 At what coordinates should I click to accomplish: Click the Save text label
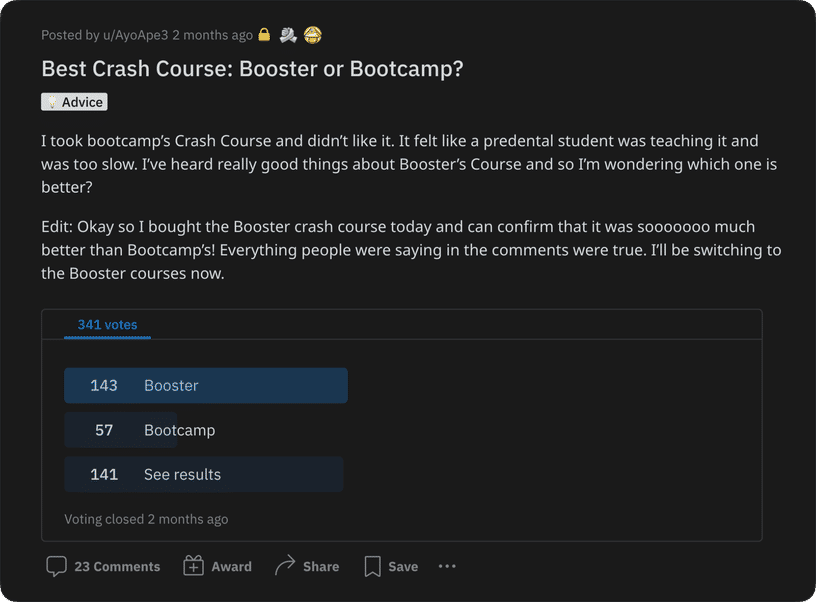[x=403, y=566]
